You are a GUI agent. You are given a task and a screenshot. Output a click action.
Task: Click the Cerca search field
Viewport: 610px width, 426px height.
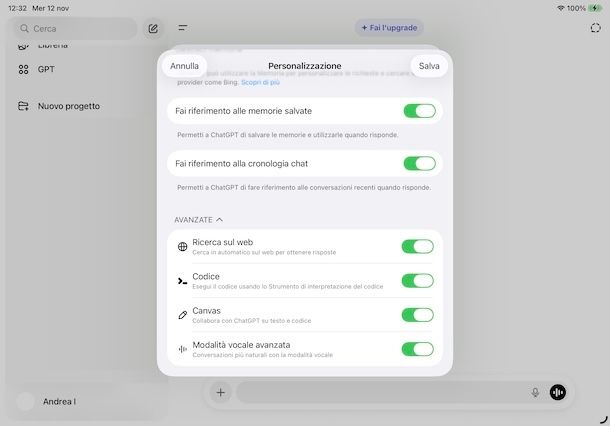click(x=76, y=28)
